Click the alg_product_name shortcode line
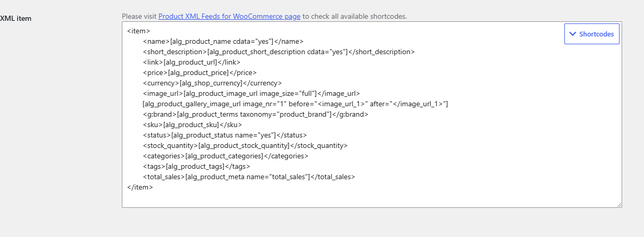 pyautogui.click(x=223, y=42)
